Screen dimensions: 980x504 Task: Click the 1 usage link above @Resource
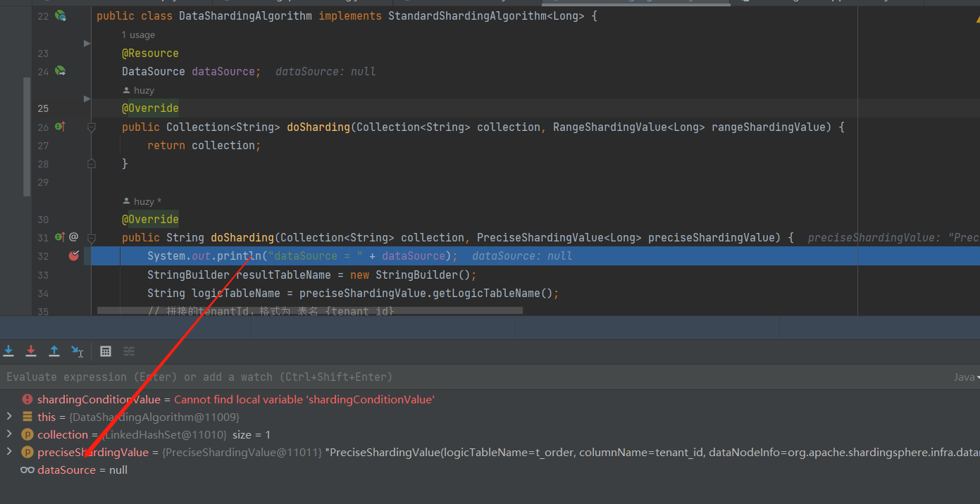click(x=138, y=34)
